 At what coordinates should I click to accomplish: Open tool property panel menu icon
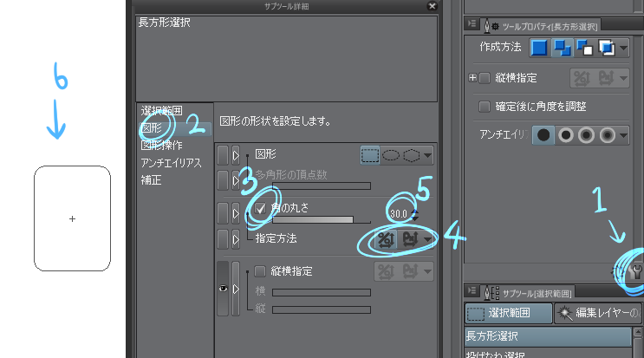(472, 23)
